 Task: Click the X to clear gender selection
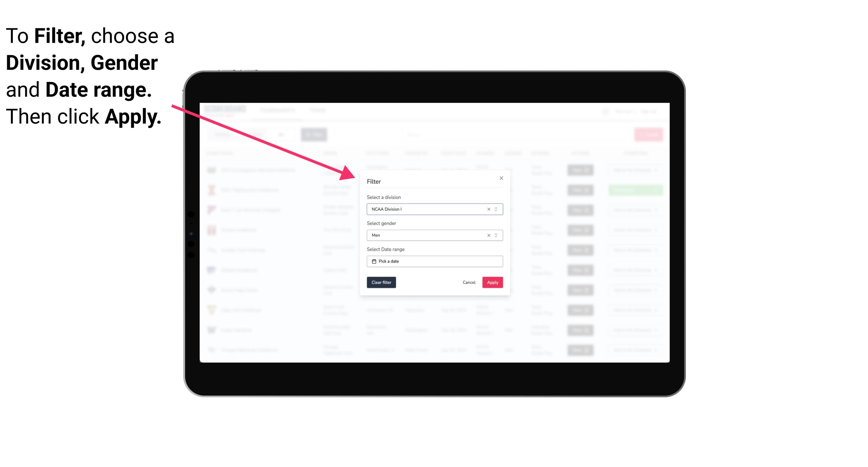click(488, 235)
